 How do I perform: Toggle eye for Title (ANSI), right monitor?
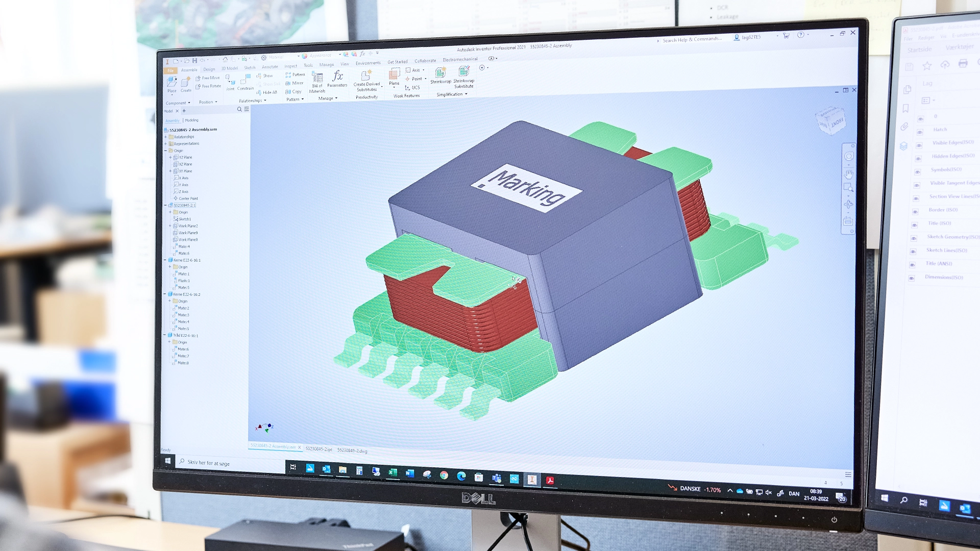912,265
